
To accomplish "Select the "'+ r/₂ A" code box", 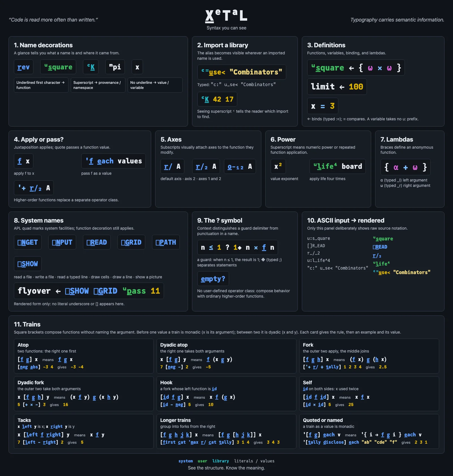I will click(x=34, y=188).
